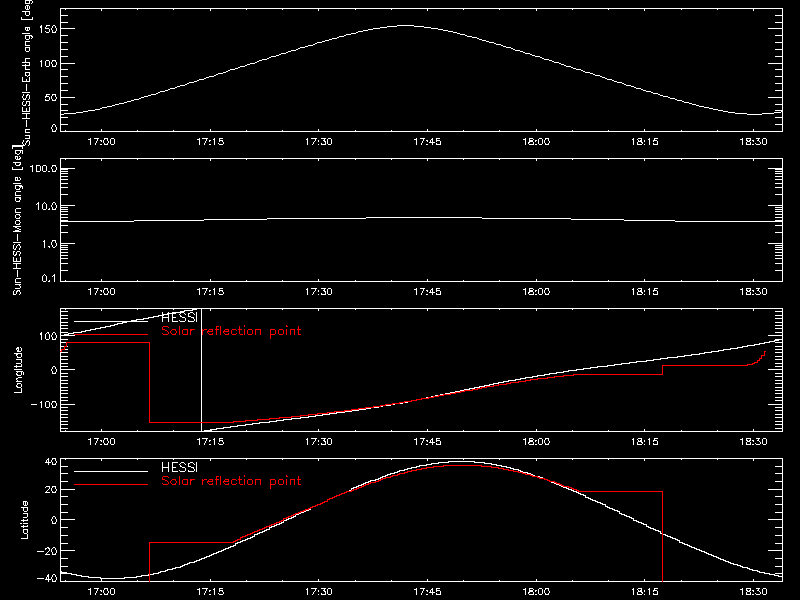Click the 17:45 label under the Latitude plot
The width and height of the screenshot is (800, 600).
click(x=428, y=592)
